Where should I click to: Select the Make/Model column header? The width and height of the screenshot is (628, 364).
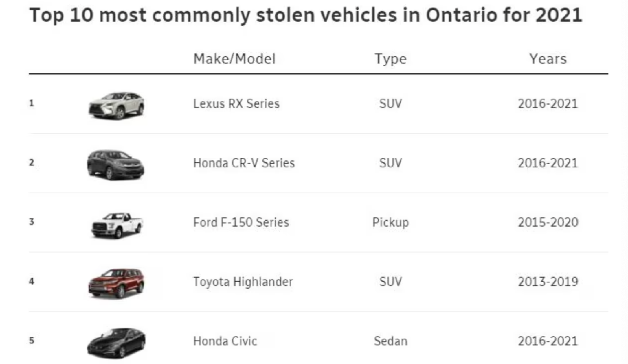[x=235, y=59]
